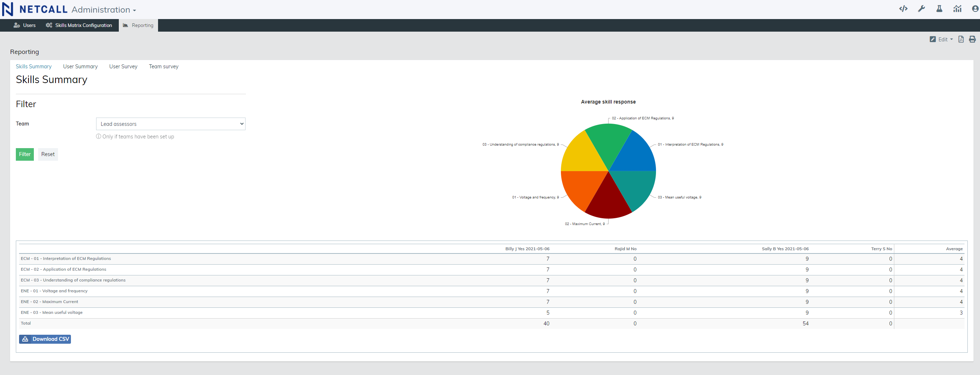
Task: Reset the team filter
Action: [x=48, y=154]
